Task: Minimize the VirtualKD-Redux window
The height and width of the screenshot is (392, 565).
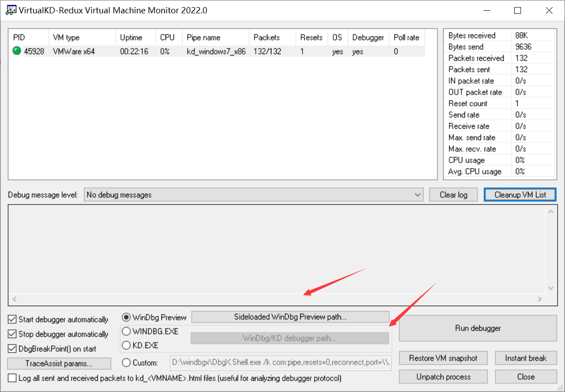Action: pos(487,11)
